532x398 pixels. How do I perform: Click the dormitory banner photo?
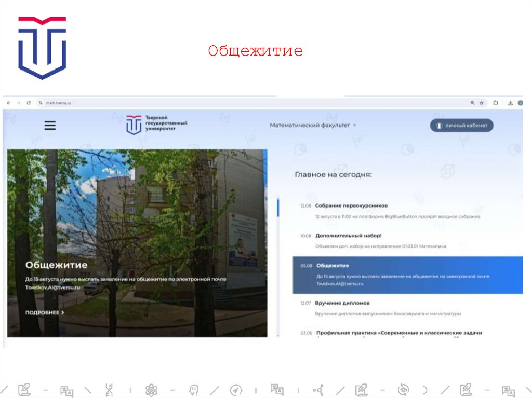click(137, 243)
